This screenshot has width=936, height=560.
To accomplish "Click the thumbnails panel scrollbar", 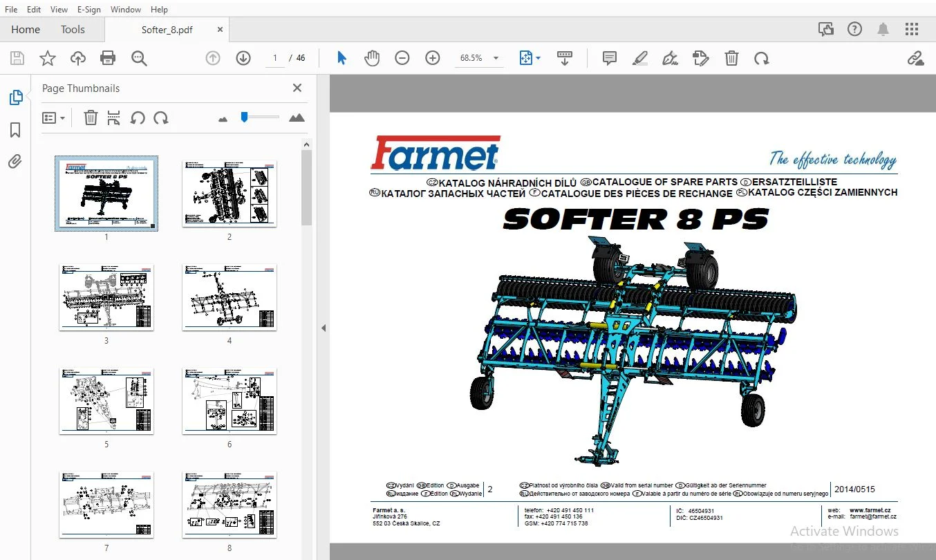I will point(307,187).
